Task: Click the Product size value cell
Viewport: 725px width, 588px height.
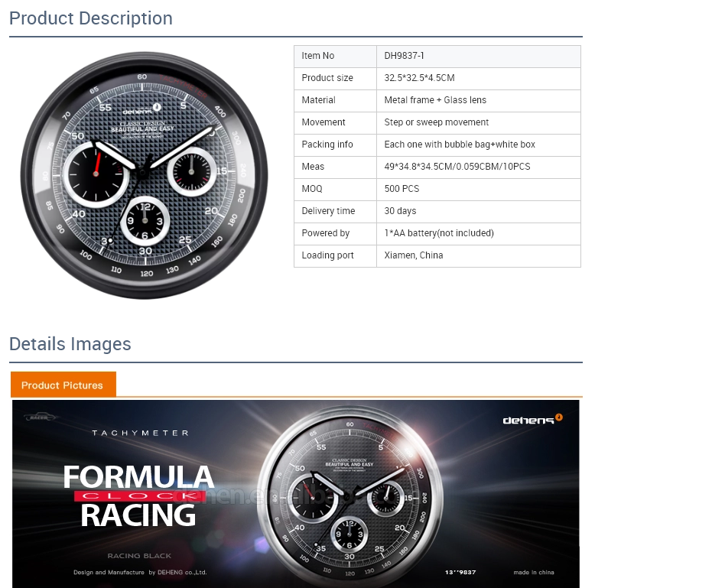Action: pyautogui.click(x=479, y=79)
